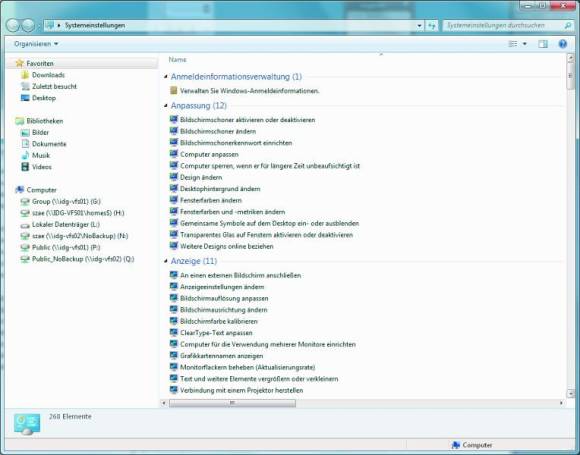Screen dimensions: 580x455
Task: Select Computer in navigation pane
Action: coord(41,190)
